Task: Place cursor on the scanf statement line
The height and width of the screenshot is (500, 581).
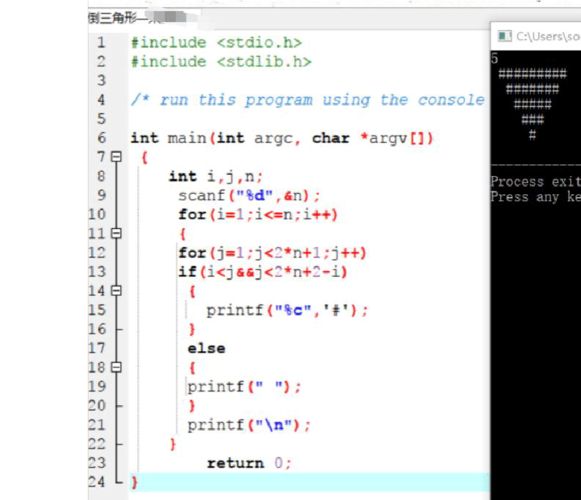Action: point(249,195)
